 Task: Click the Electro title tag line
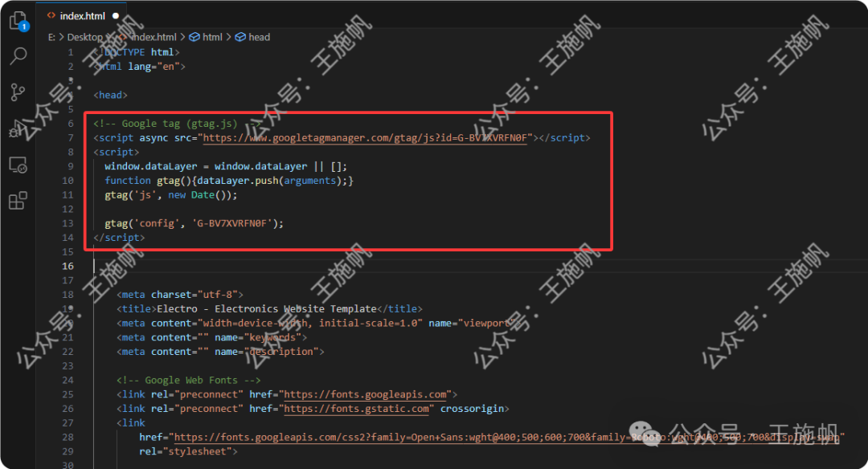coord(269,309)
